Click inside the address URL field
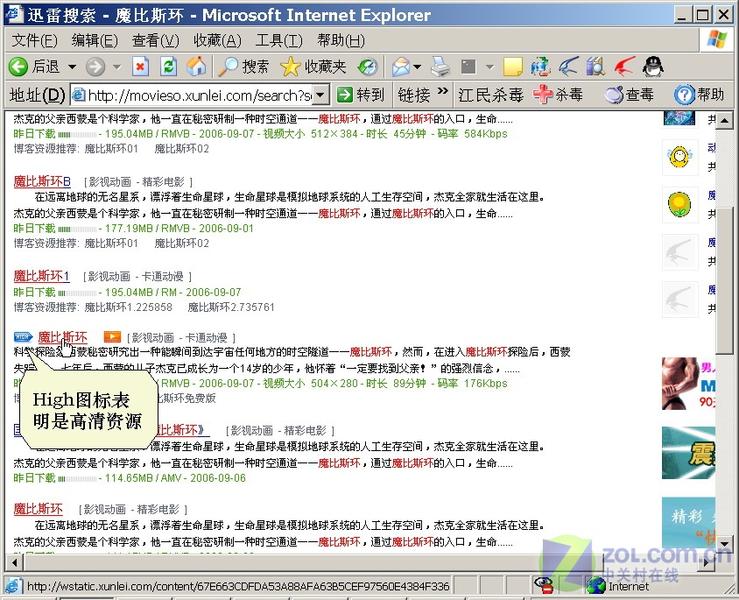739x600 pixels. [193, 96]
